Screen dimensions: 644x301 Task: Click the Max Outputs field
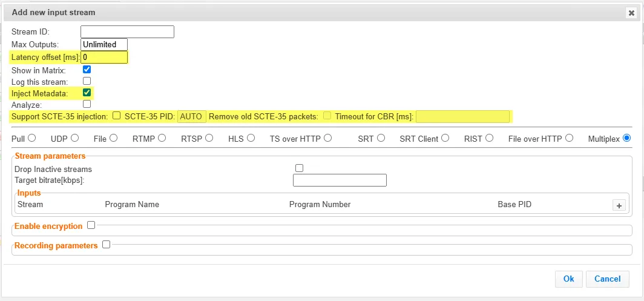(104, 44)
